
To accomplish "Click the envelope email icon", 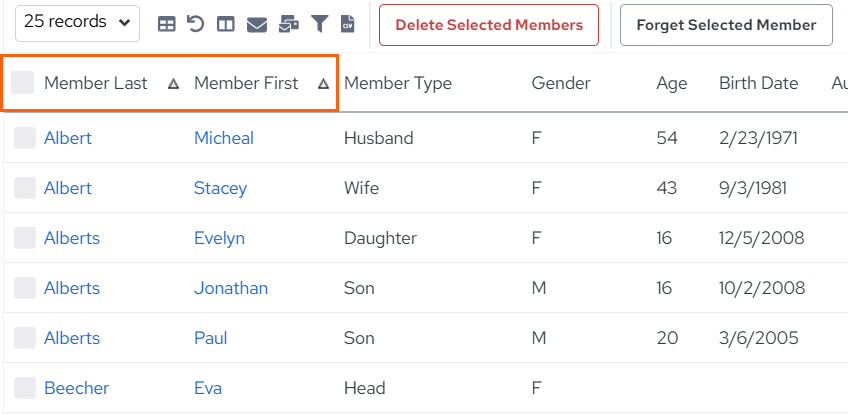I will (257, 25).
